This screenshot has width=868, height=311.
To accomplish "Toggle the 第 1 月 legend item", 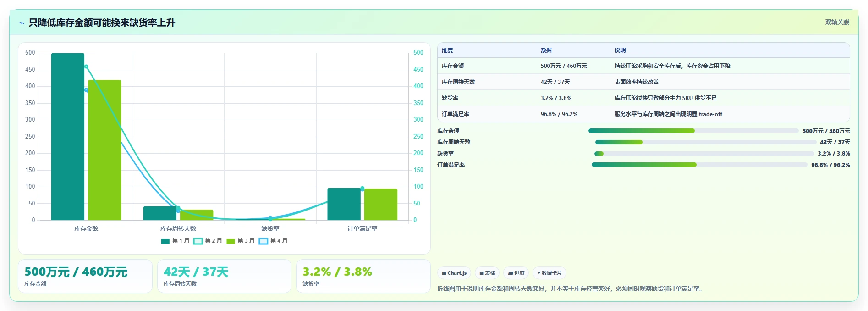I will [175, 241].
